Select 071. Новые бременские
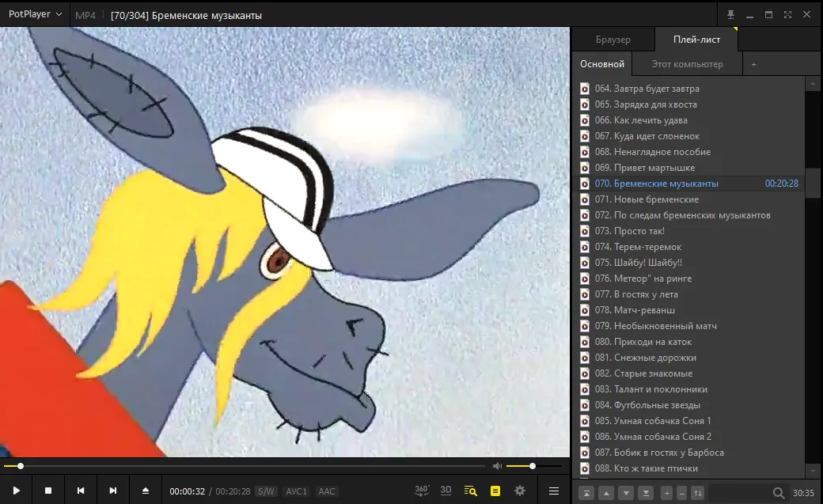The image size is (823, 504). pos(690,199)
